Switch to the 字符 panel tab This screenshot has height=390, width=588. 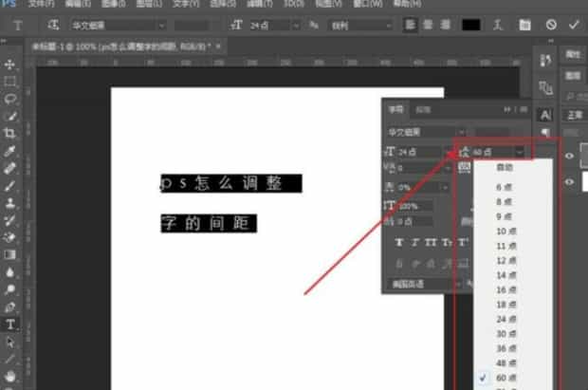point(394,110)
